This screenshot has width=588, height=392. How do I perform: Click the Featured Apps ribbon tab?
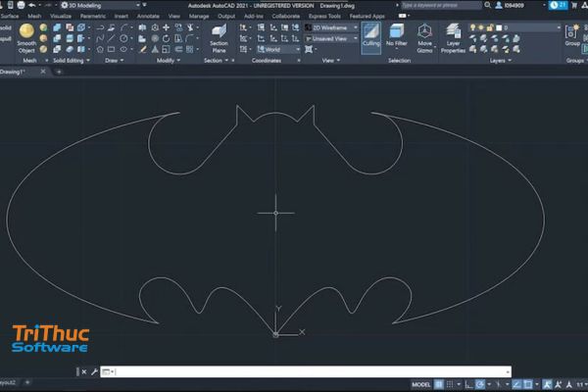(367, 16)
